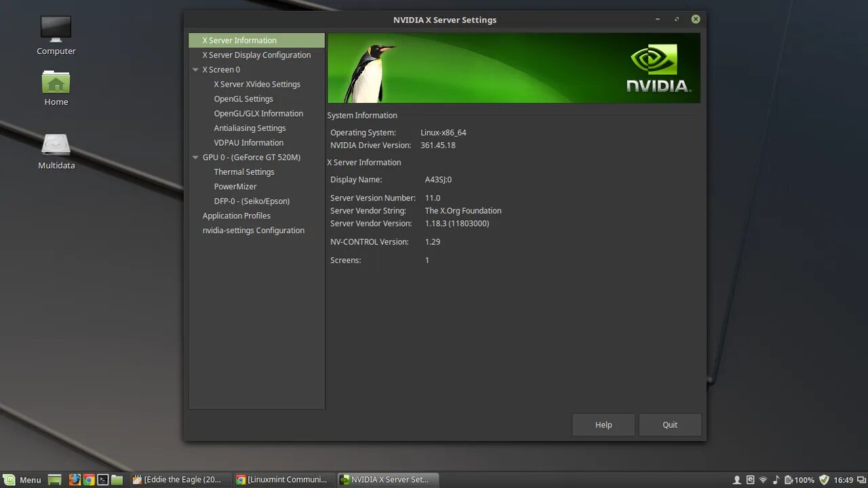Click the 'System Information' section heading

click(x=362, y=116)
